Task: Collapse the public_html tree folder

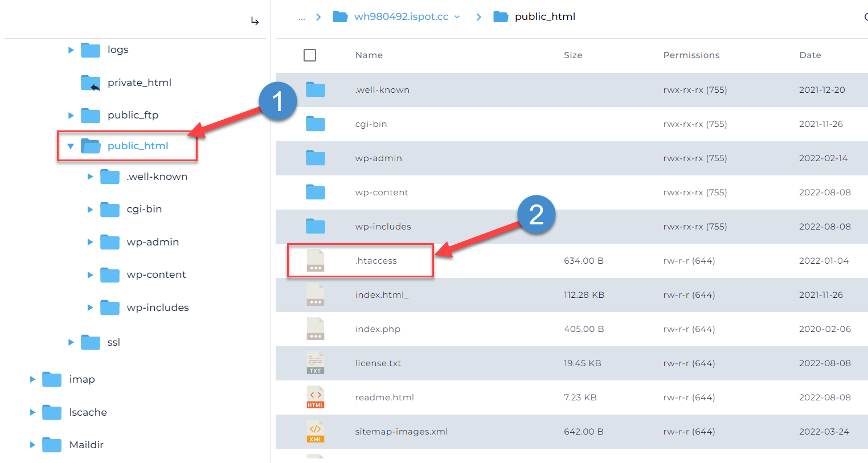Action: [71, 146]
